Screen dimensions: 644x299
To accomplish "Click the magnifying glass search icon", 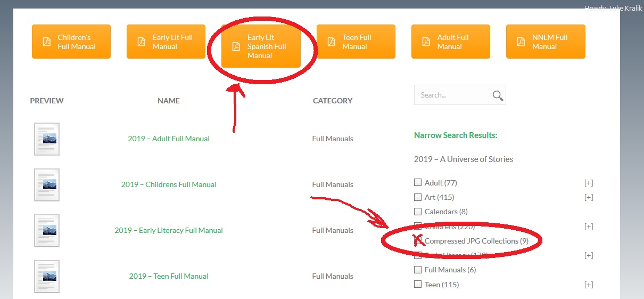I will pyautogui.click(x=498, y=95).
